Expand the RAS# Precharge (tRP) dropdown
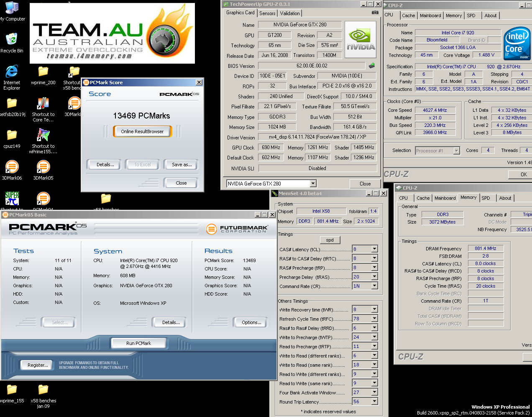The width and height of the screenshot is (532, 417). (374, 268)
